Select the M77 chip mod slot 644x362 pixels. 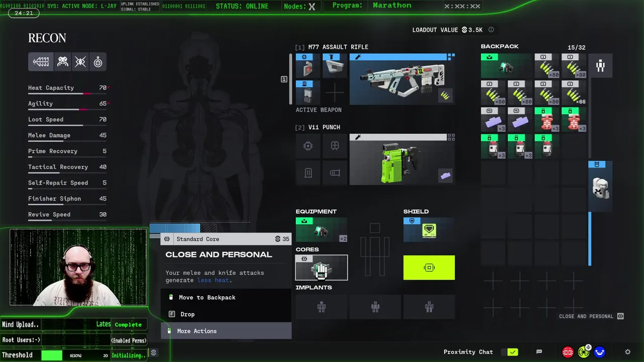[x=308, y=65]
